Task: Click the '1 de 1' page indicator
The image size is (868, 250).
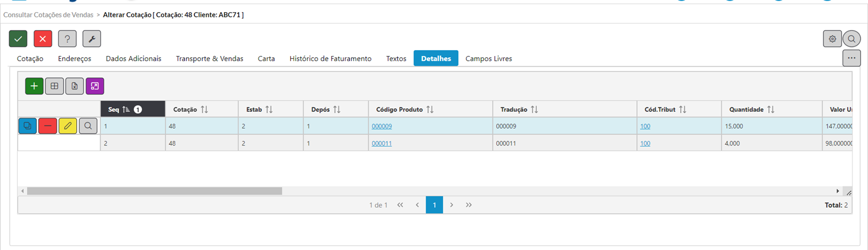Action: [378, 205]
